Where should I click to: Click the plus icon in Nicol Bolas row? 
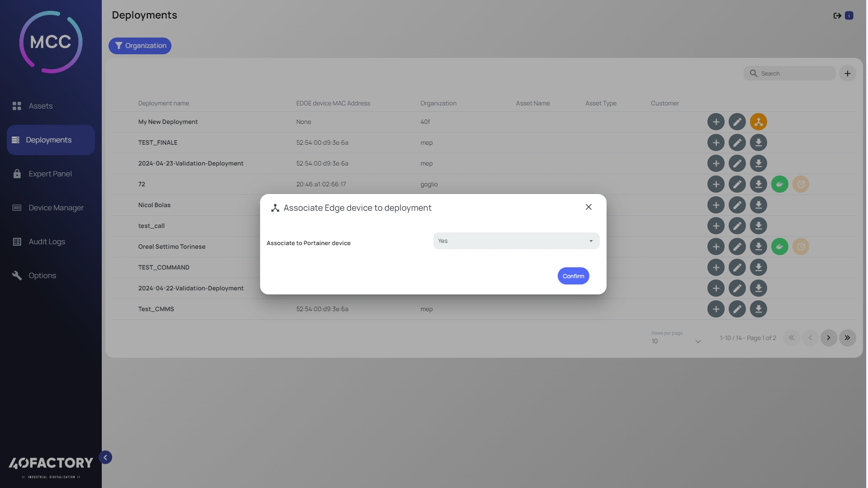[716, 205]
